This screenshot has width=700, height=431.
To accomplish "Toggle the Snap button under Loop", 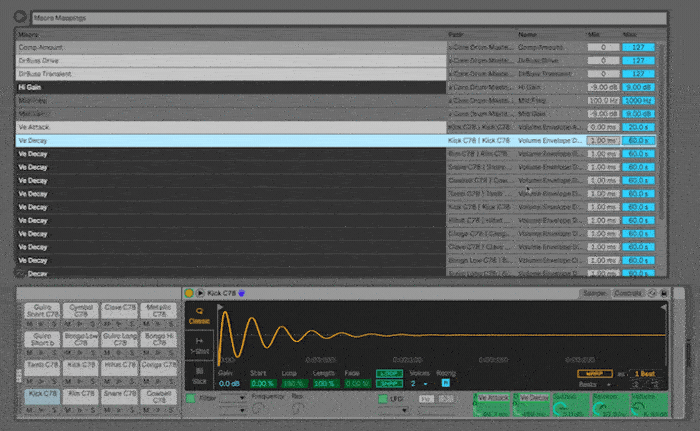I will [x=389, y=383].
